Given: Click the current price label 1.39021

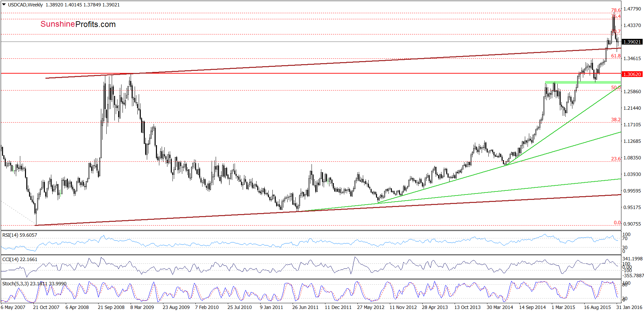Looking at the screenshot, I should [x=632, y=42].
